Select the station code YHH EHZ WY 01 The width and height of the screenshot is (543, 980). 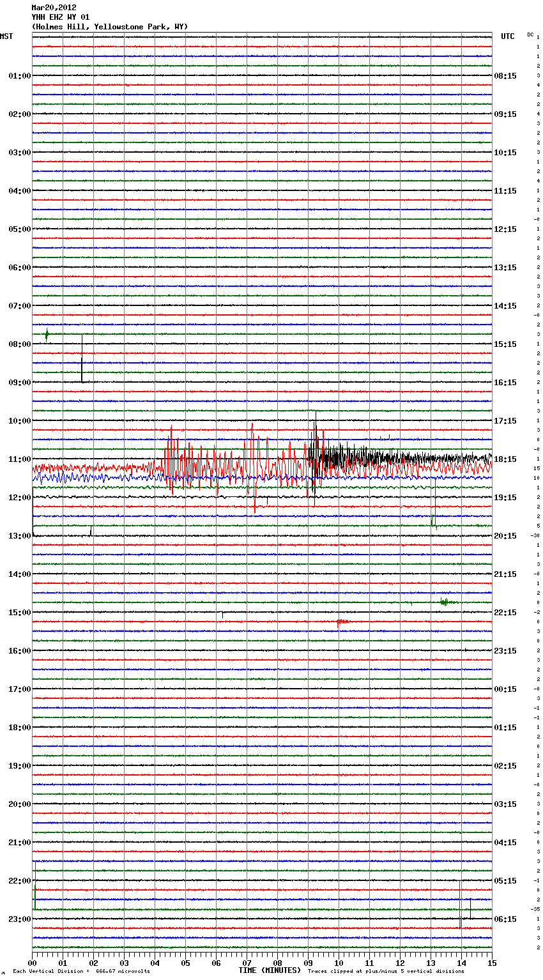click(61, 17)
